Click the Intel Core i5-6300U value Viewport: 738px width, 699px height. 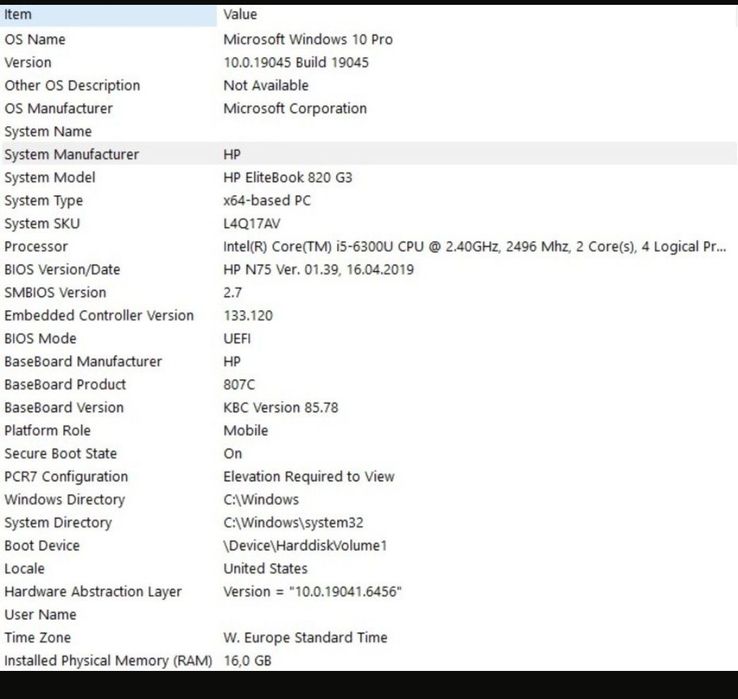(474, 247)
